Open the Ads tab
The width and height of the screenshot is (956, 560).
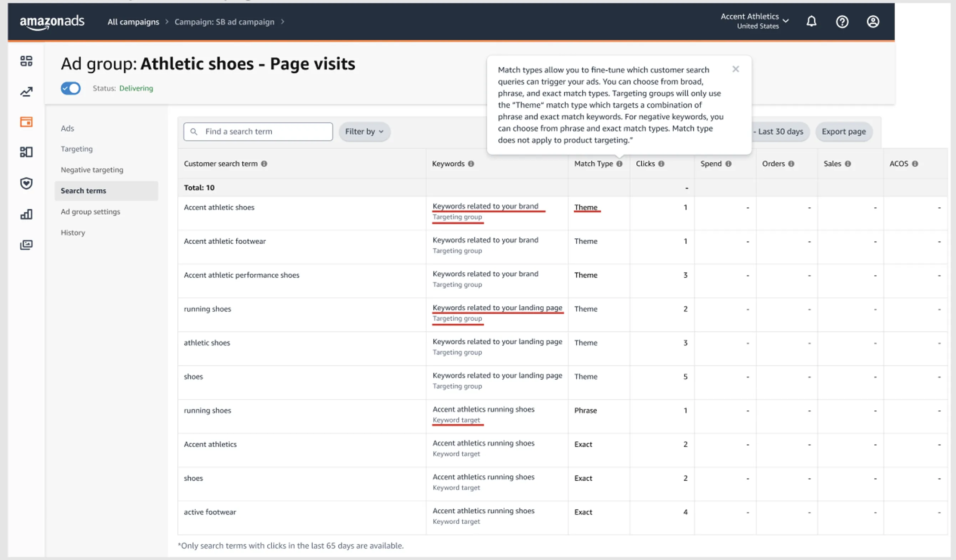tap(67, 129)
